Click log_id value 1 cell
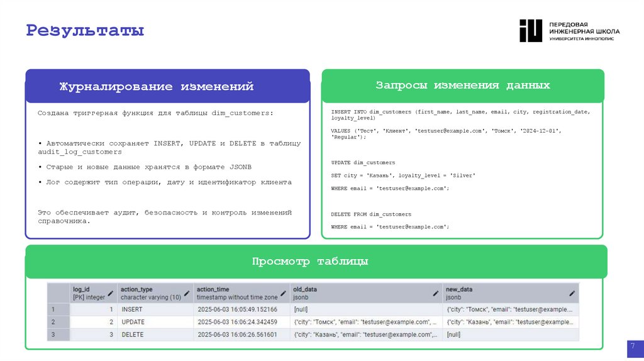 [93, 309]
